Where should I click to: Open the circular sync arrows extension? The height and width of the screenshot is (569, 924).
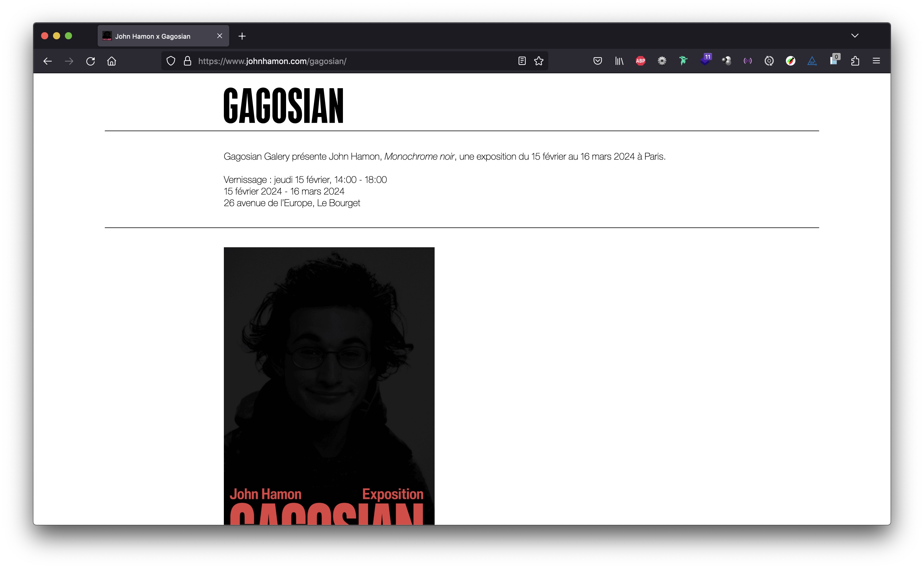tap(769, 61)
